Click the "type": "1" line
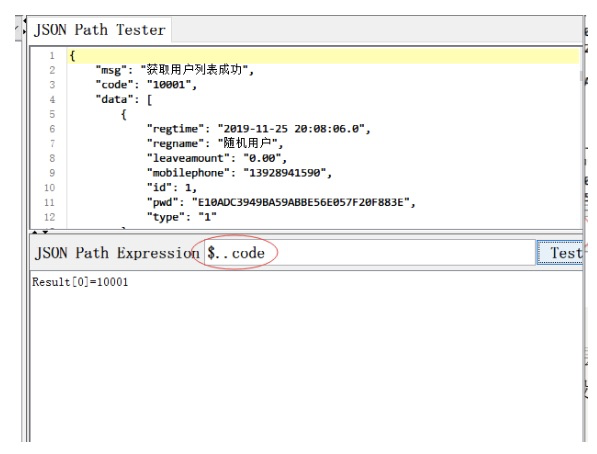Viewport: 597px width, 454px height. [182, 217]
